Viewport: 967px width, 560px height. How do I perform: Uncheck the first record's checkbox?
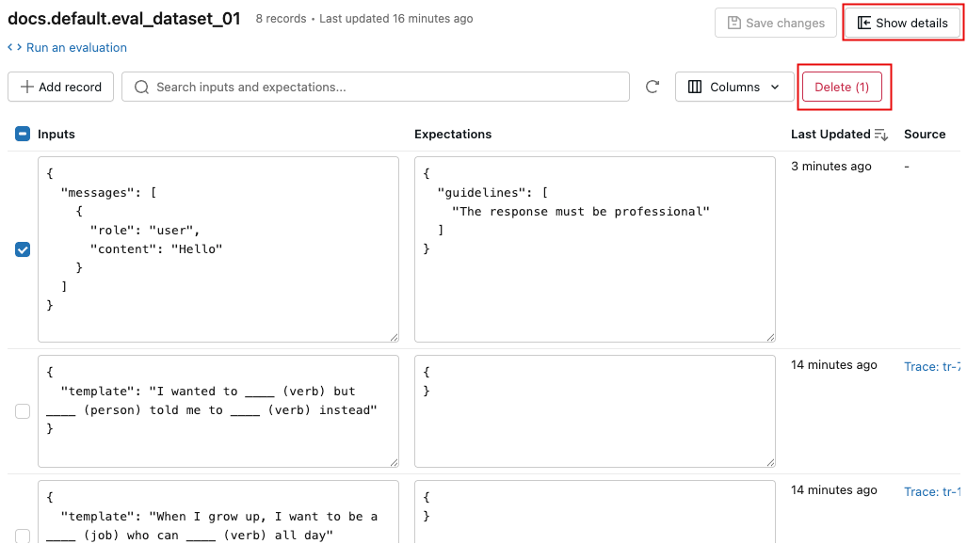coord(23,249)
